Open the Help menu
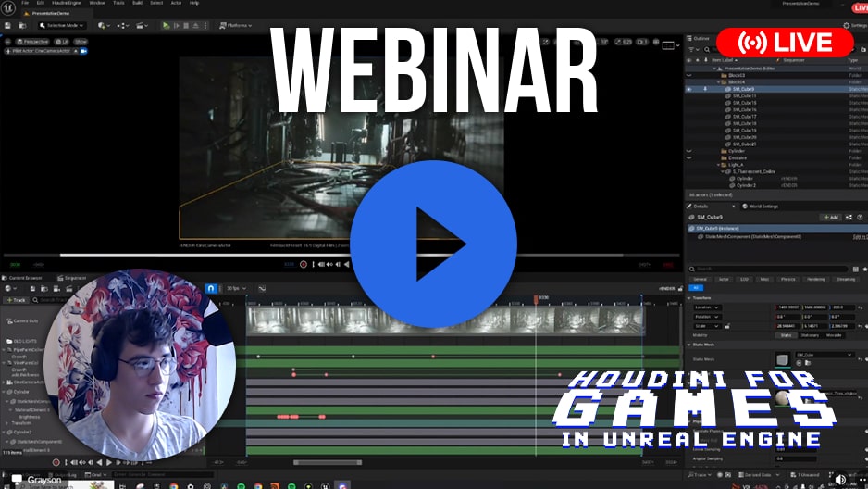868x489 pixels. tap(194, 3)
